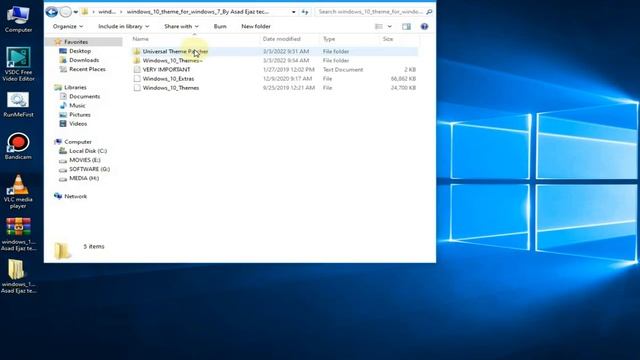640x360 pixels.
Task: Open the Share with menu
Action: (x=181, y=26)
